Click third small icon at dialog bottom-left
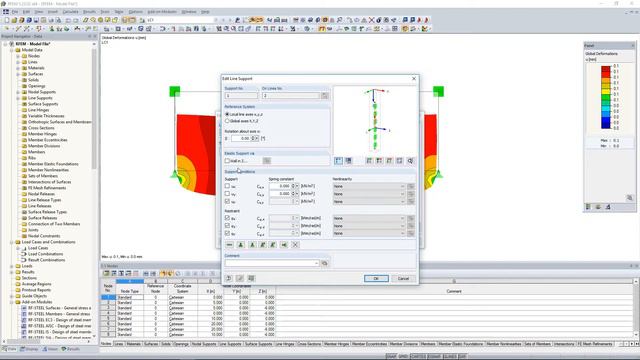This screenshot has width=640, height=360. coord(251,278)
